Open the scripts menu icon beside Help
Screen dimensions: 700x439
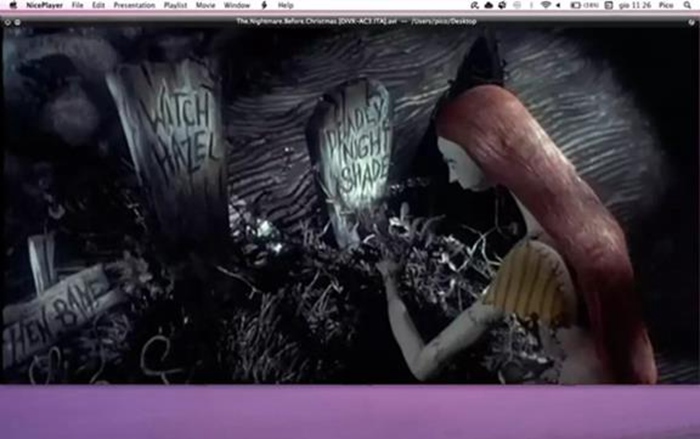[264, 5]
